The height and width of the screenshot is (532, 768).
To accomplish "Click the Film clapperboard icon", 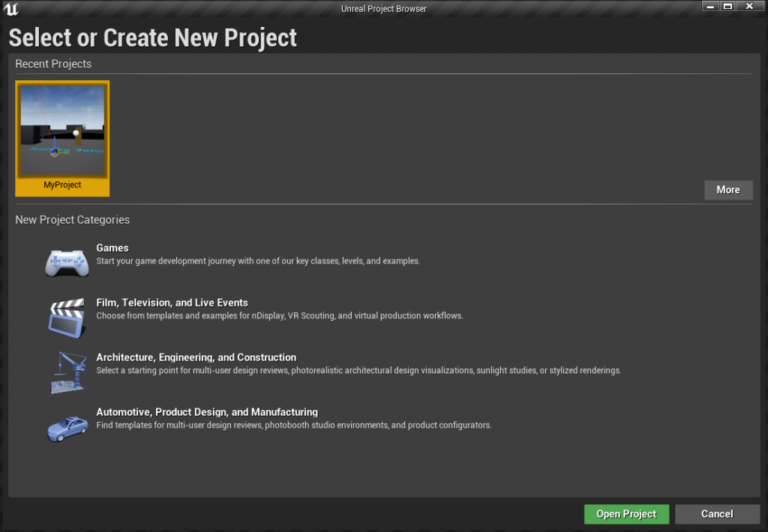I will tap(67, 318).
